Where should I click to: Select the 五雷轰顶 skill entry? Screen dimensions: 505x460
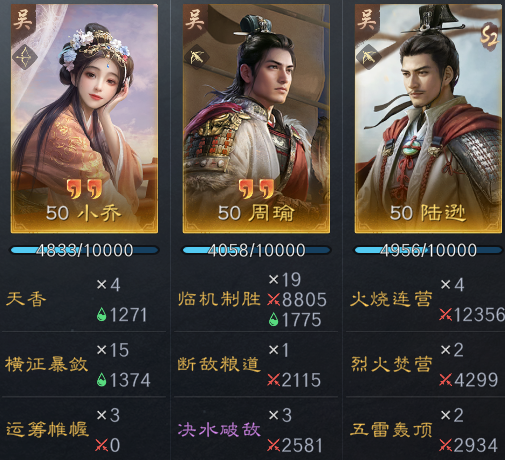pyautogui.click(x=391, y=430)
